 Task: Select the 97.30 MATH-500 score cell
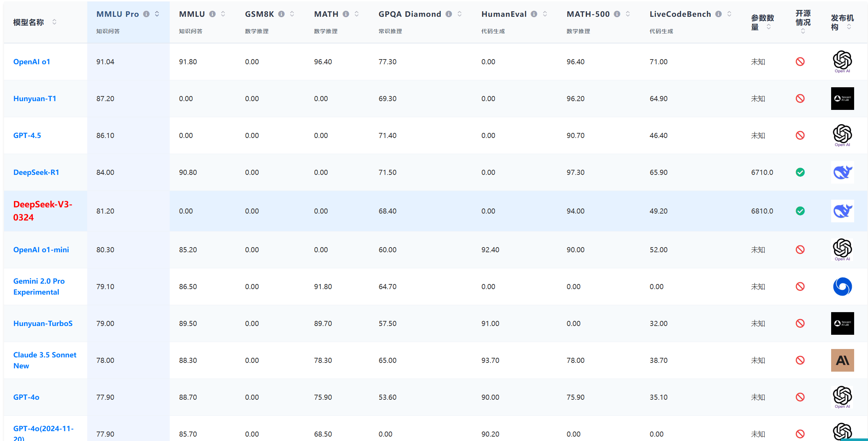576,172
